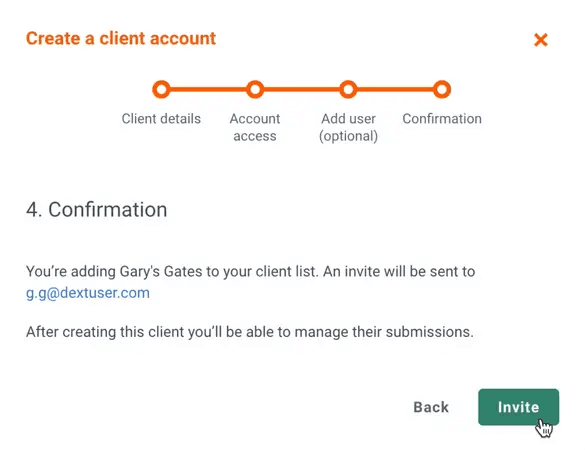The width and height of the screenshot is (585, 450).
Task: Click the progress line before Confirmation circle
Action: (x=395, y=90)
